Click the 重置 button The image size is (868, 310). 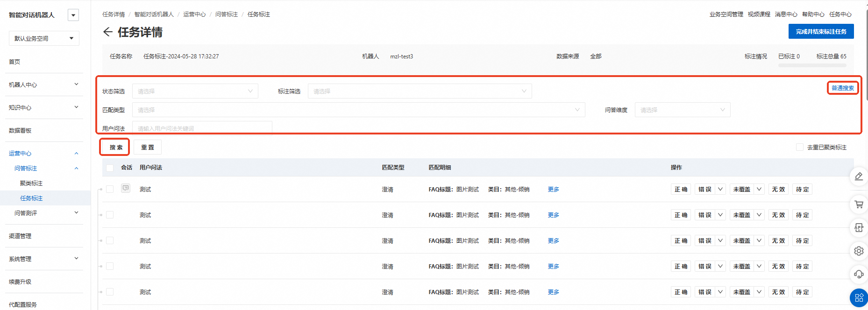pos(148,147)
